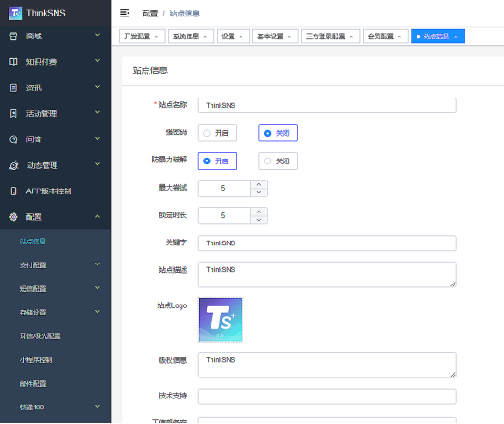
Task: Enable 强密码 by selecting 开启
Action: coord(217,133)
